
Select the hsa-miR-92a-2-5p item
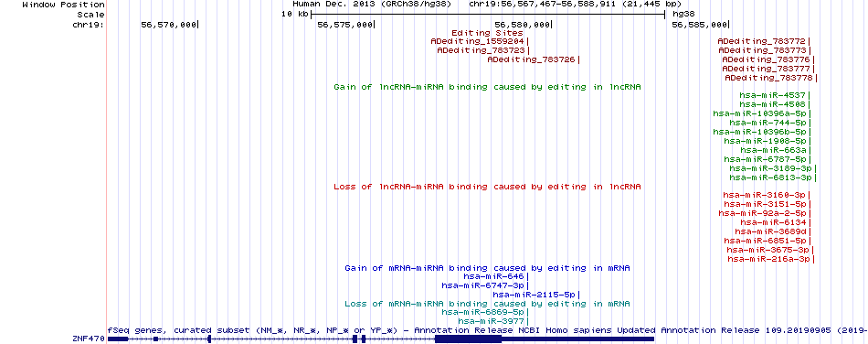click(765, 213)
